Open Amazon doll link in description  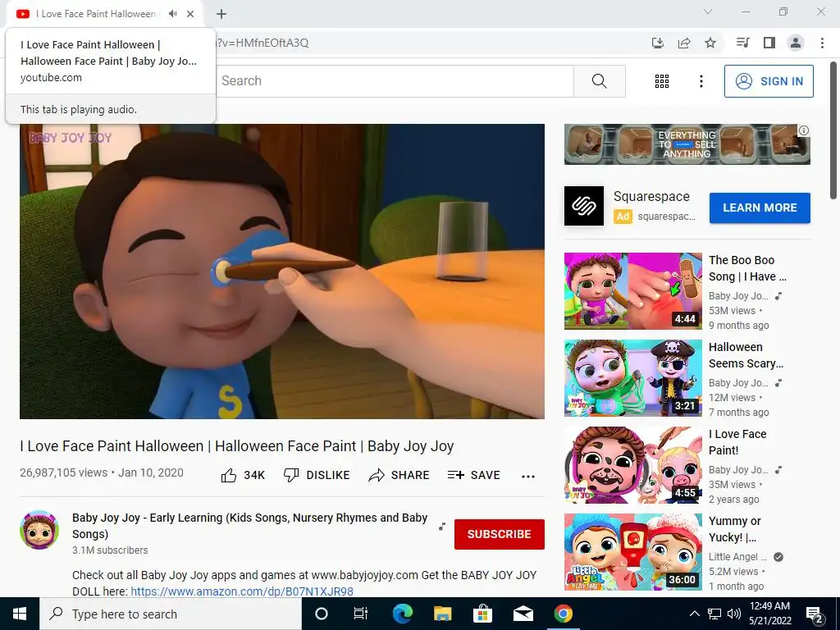pos(242,591)
